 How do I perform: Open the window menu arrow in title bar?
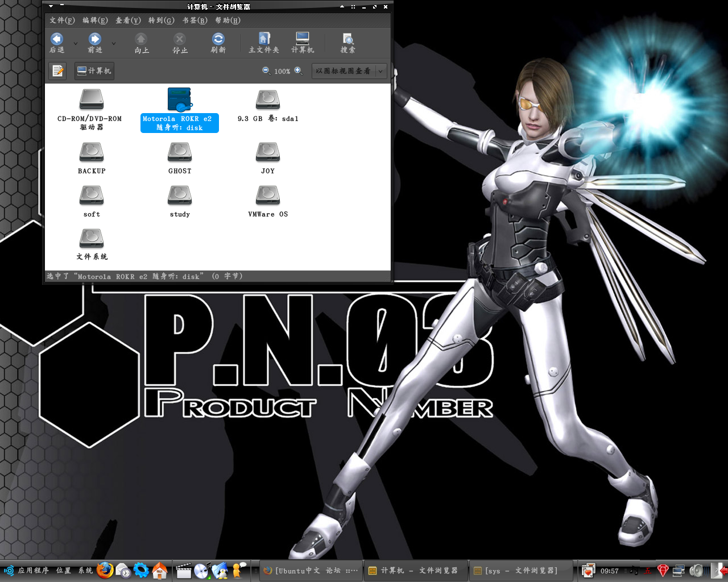coord(51,6)
